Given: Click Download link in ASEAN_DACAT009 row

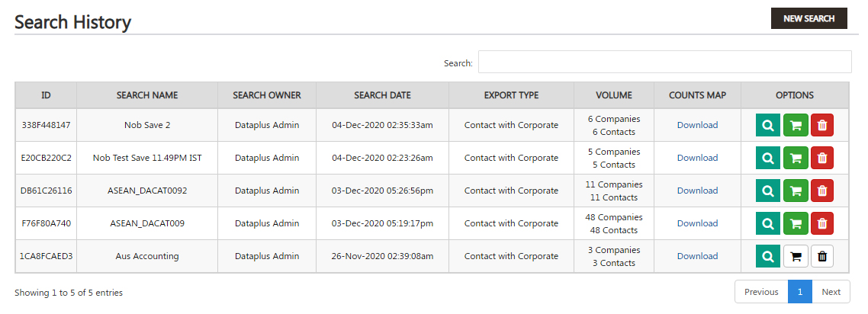Looking at the screenshot, I should tap(697, 223).
